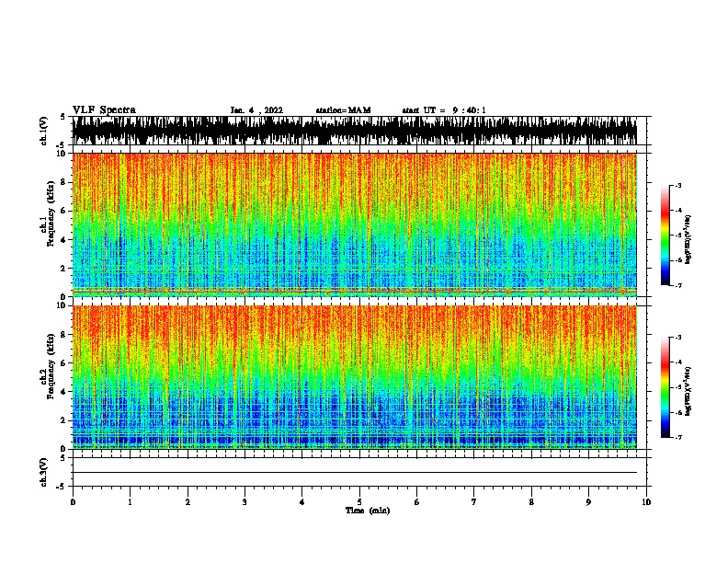Click the 'station=MAM' header label
This screenshot has width=728, height=563.
(343, 110)
